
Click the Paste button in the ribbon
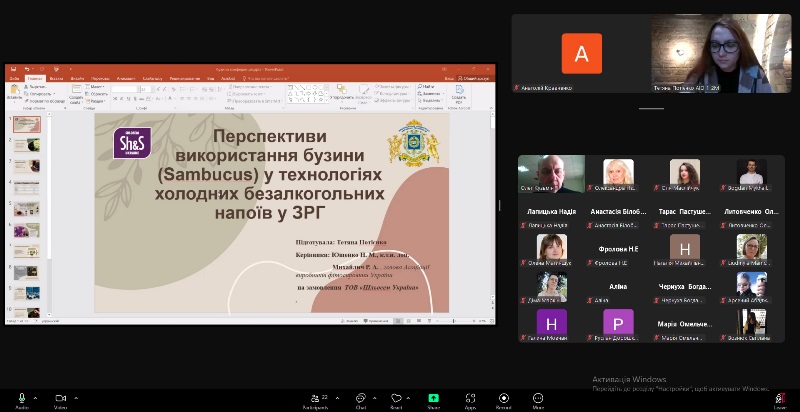14,92
